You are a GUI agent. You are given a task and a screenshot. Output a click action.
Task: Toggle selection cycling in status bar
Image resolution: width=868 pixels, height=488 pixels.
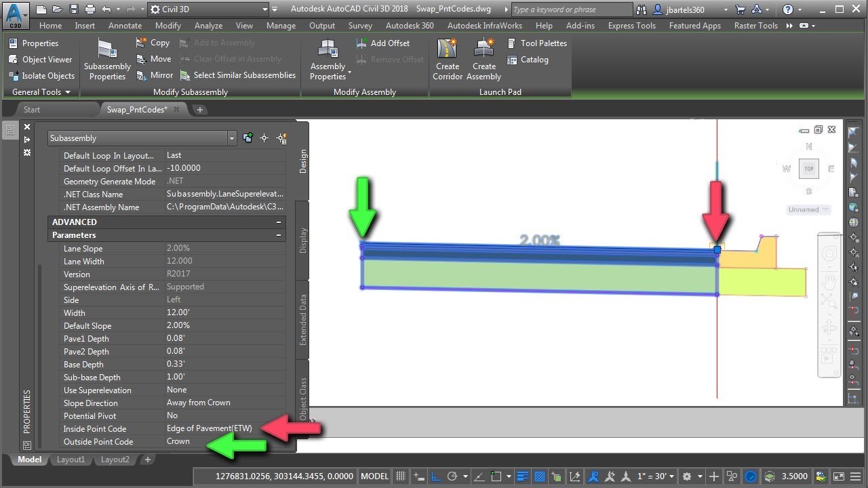(557, 476)
